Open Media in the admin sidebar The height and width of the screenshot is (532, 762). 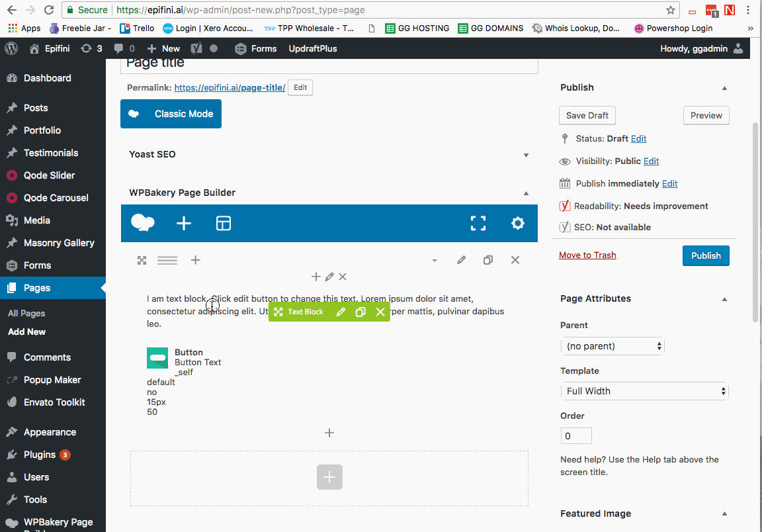pyautogui.click(x=36, y=220)
